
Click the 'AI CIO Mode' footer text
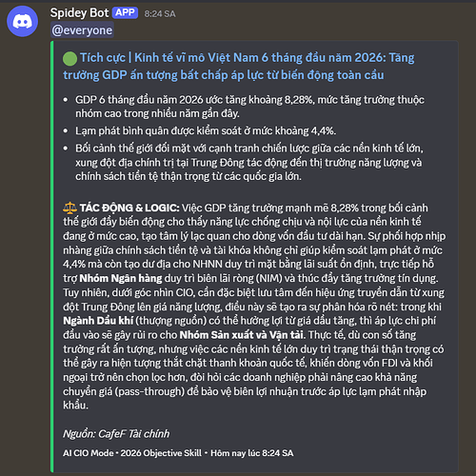tap(89, 453)
